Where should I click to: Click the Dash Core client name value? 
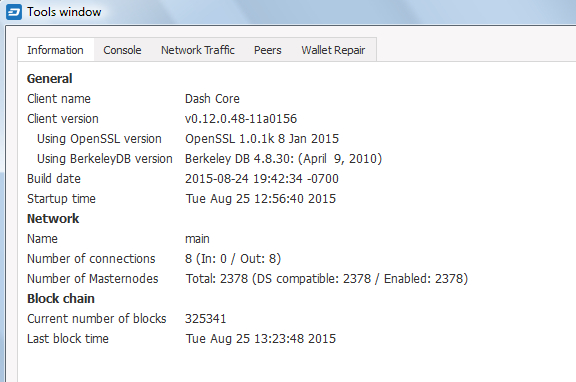pyautogui.click(x=212, y=99)
